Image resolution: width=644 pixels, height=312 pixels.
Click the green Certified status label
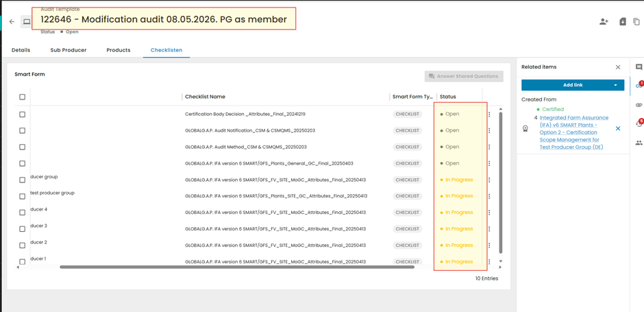coord(550,109)
